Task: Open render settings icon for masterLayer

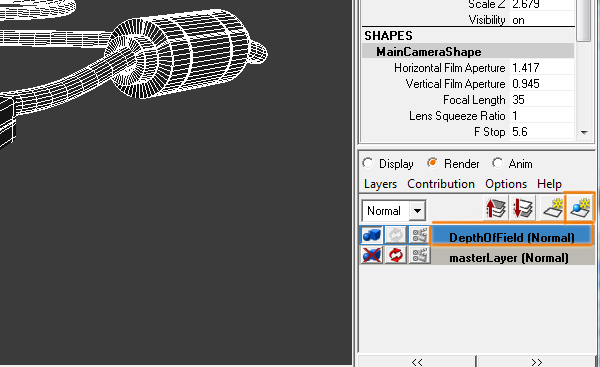Action: tap(419, 254)
